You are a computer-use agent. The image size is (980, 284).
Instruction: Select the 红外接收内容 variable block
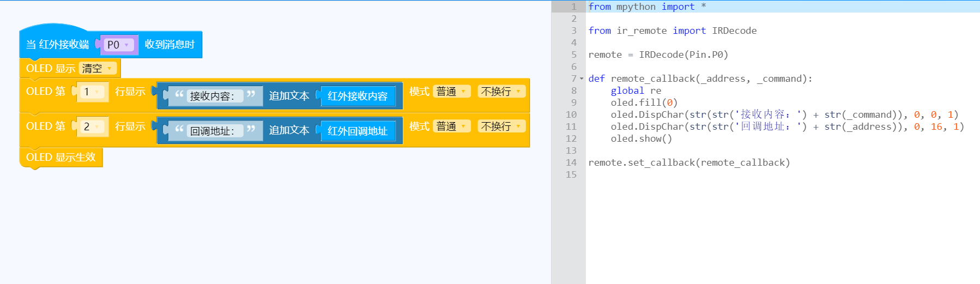(x=358, y=96)
